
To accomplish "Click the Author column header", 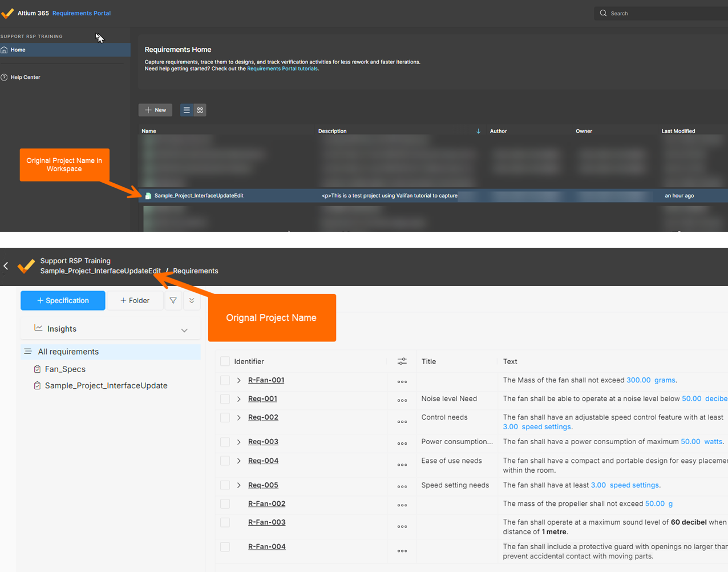I will 498,131.
